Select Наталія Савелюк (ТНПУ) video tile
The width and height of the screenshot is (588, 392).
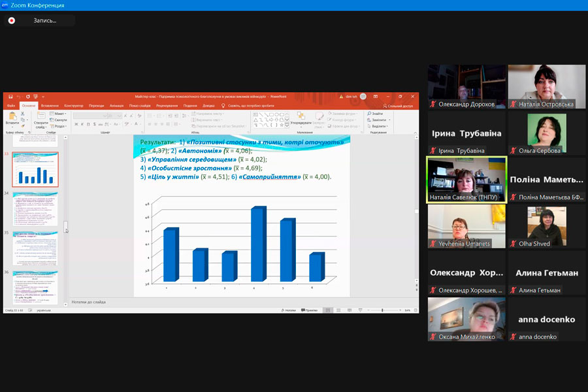click(466, 180)
